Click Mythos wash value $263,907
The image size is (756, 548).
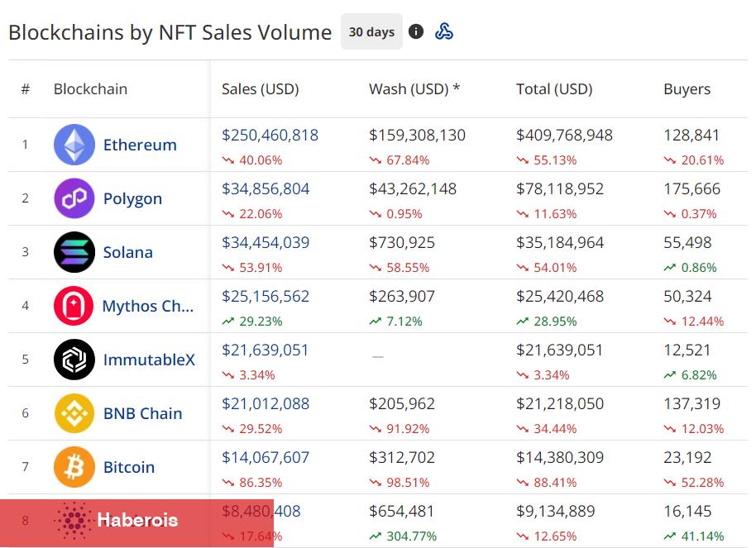(x=402, y=296)
